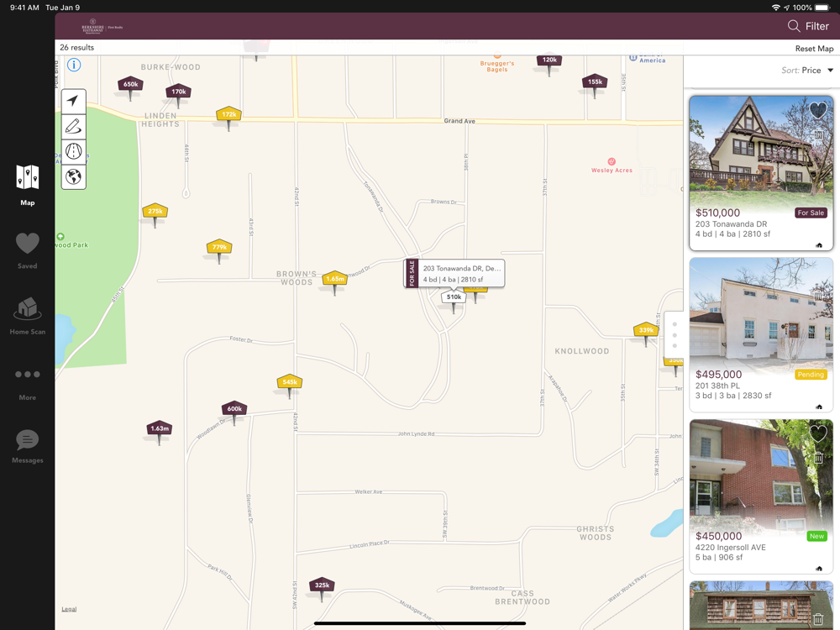Check the Wi-Fi icon in status bar
The image size is (840, 630).
click(775, 8)
